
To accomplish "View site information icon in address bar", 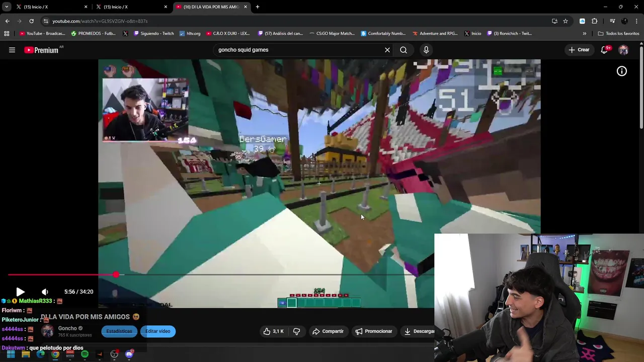I will click(46, 21).
